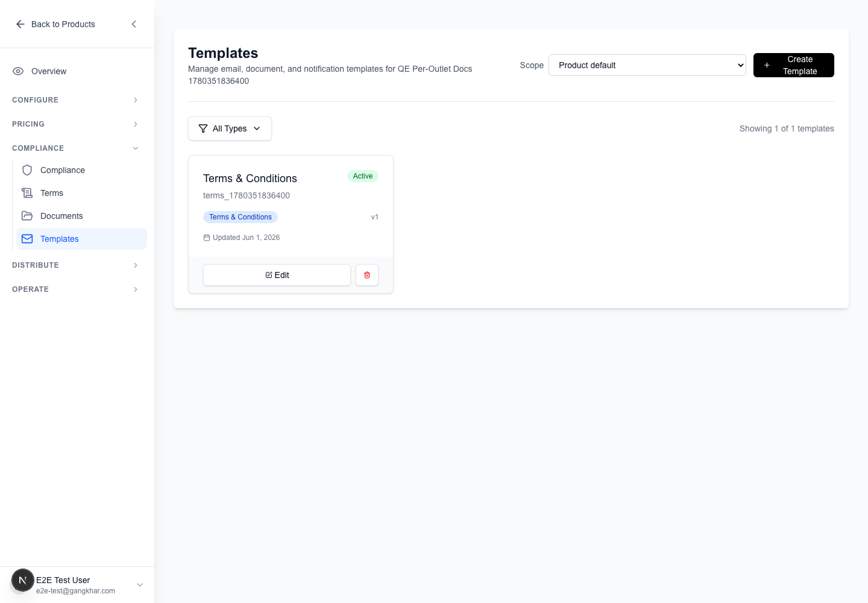This screenshot has height=603, width=868.
Task: Click the blue Terms & Conditions type tag
Action: (x=241, y=217)
